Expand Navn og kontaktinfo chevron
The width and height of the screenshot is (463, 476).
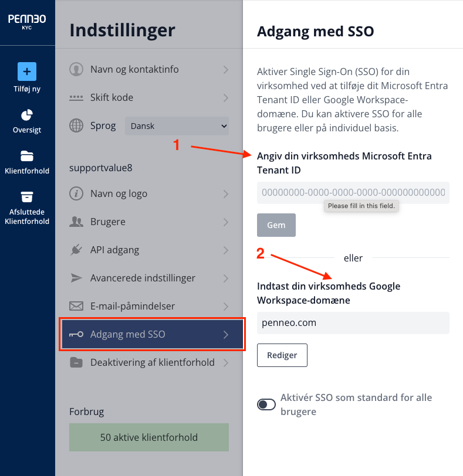226,70
